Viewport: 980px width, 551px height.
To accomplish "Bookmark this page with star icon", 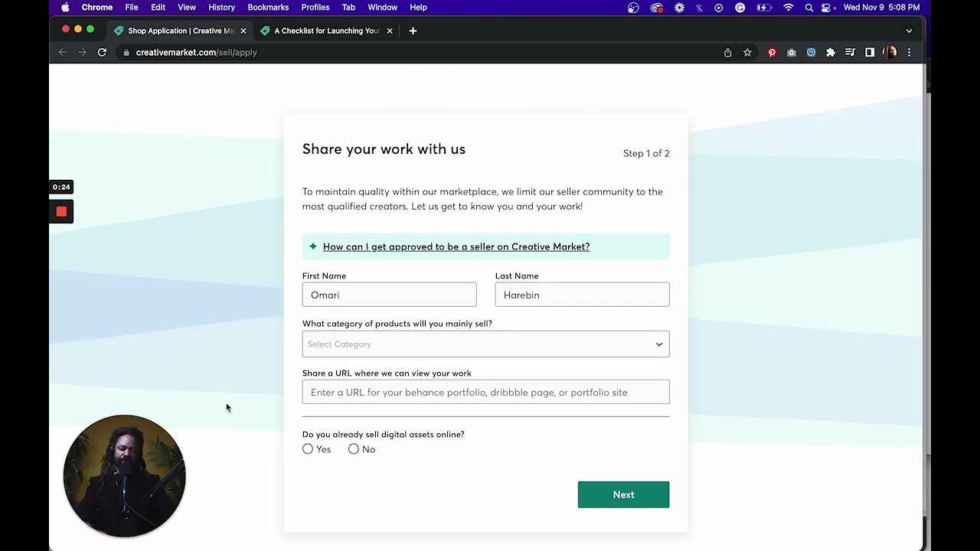I will (x=747, y=53).
